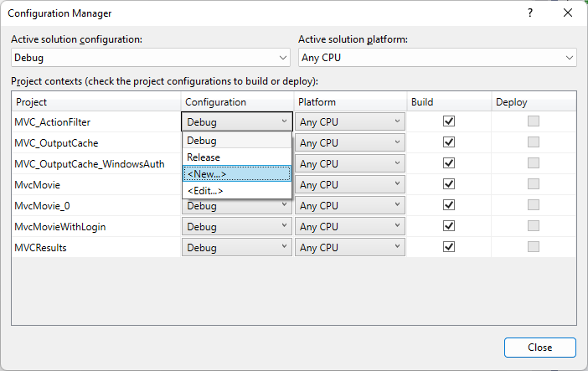Open Configuration dropdown for MvcMovieWithLogin
Viewport: 588px width, 371px height.
(237, 227)
